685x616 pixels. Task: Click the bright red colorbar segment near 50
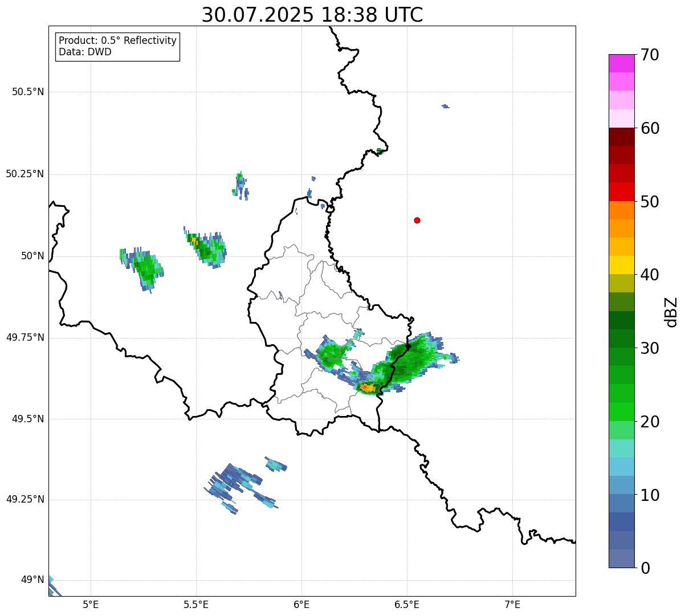pos(621,192)
